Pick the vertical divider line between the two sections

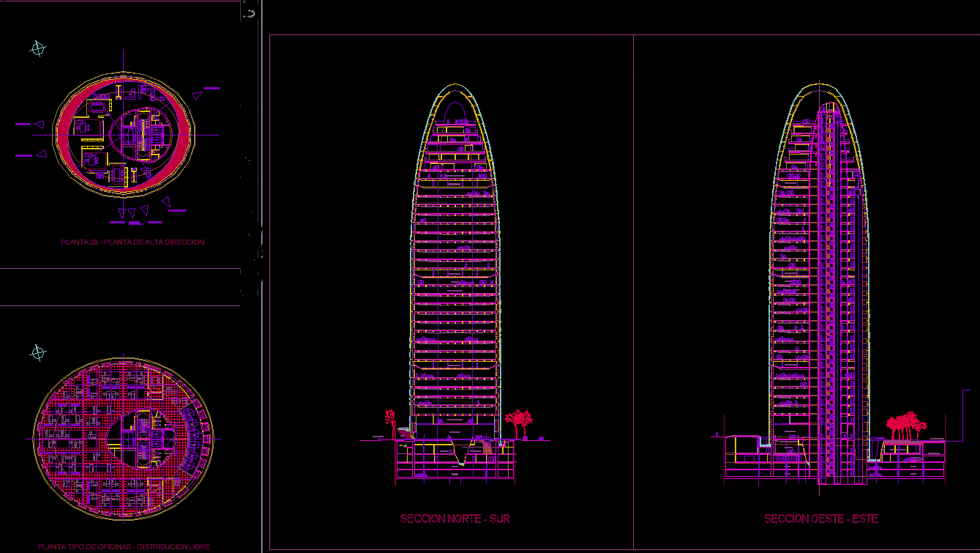click(x=633, y=293)
